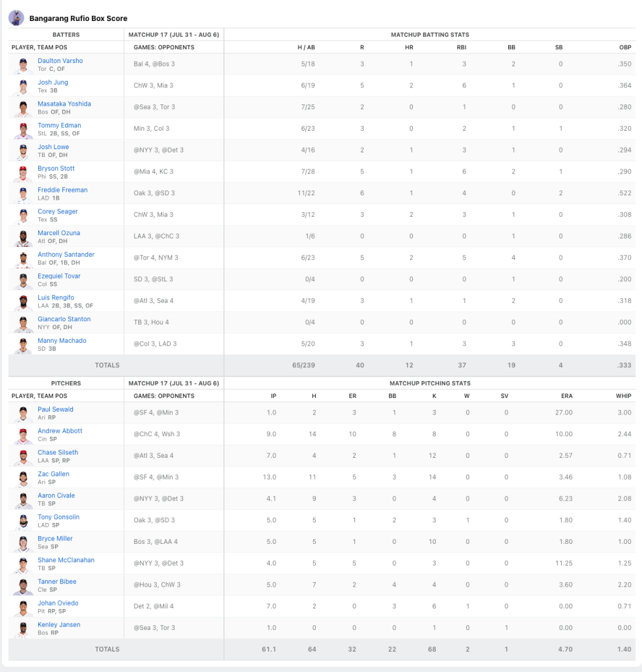Open Josh Jung's player page
Viewport: 642px width, 672px height.
(x=53, y=82)
